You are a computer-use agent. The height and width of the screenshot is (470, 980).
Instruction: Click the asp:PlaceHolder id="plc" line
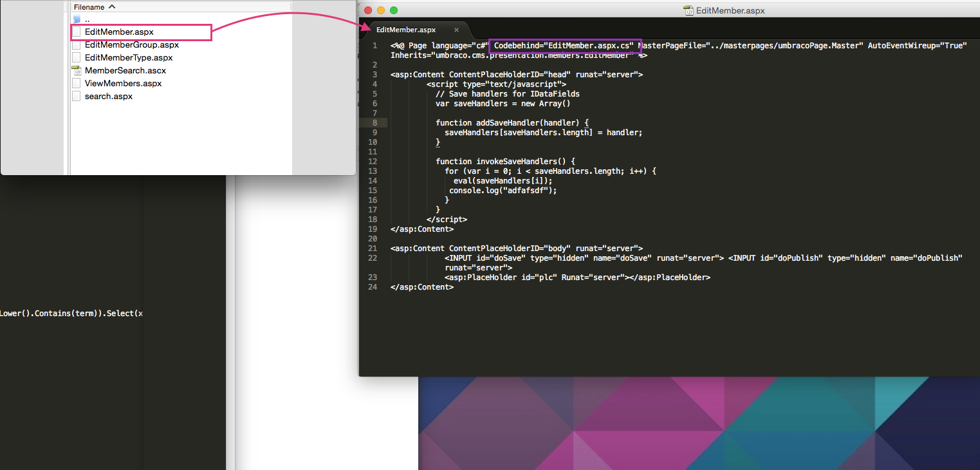(x=577, y=277)
